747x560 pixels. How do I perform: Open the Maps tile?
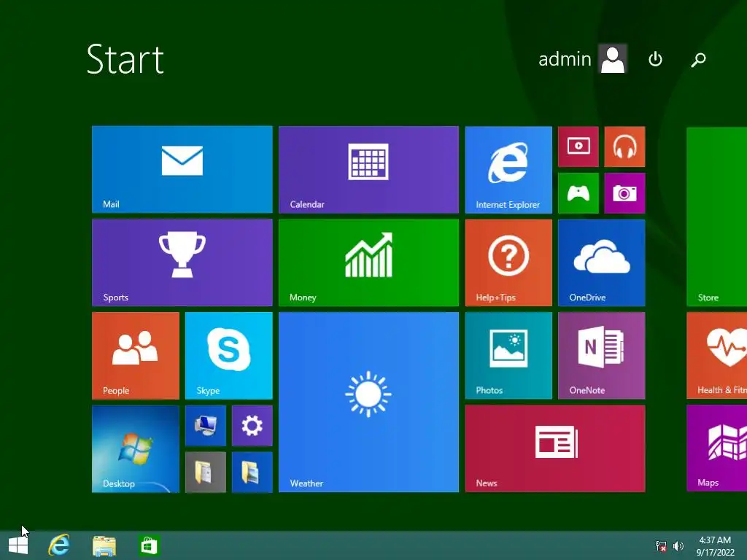[716, 448]
